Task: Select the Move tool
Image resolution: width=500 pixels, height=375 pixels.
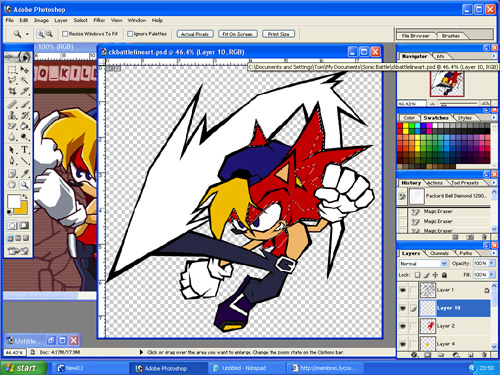Action: pos(24,70)
